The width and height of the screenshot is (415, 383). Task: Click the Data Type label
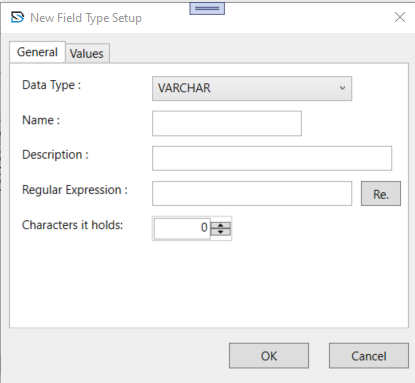(x=51, y=85)
